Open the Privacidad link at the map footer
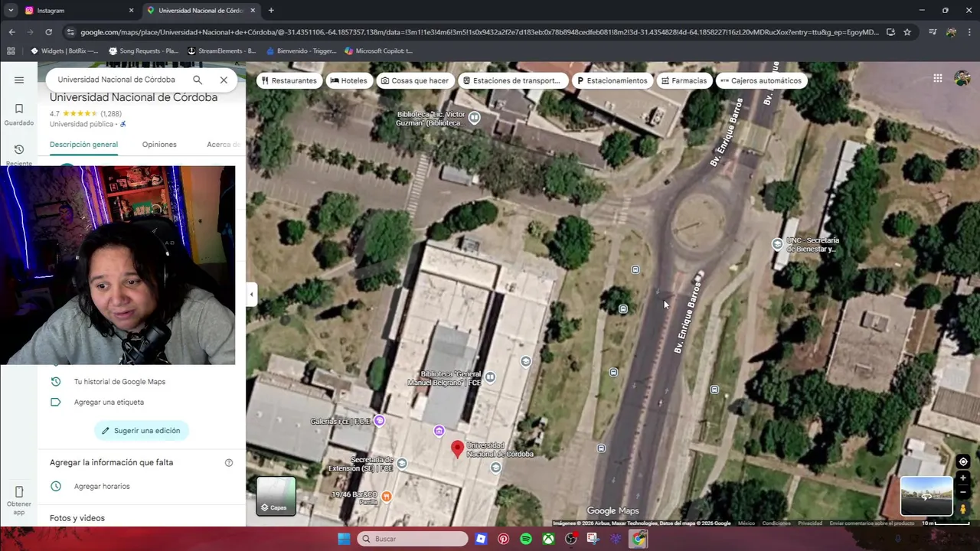 [x=810, y=523]
